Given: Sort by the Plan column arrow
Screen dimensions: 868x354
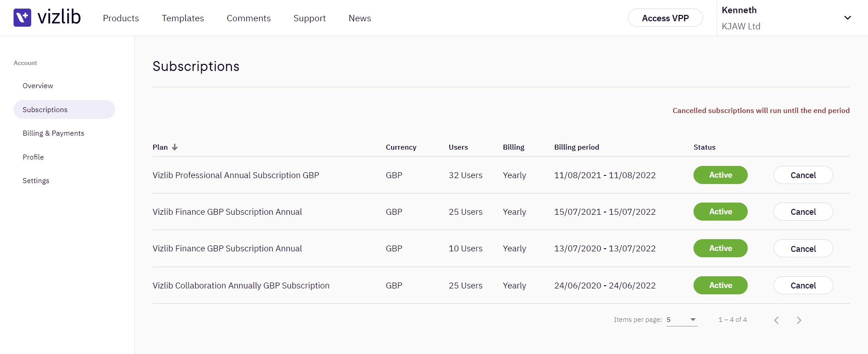Looking at the screenshot, I should click(175, 147).
